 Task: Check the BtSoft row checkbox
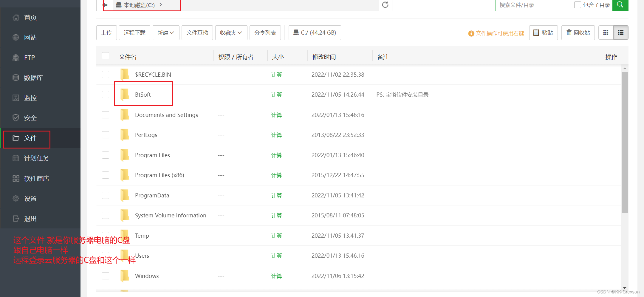pyautogui.click(x=106, y=95)
